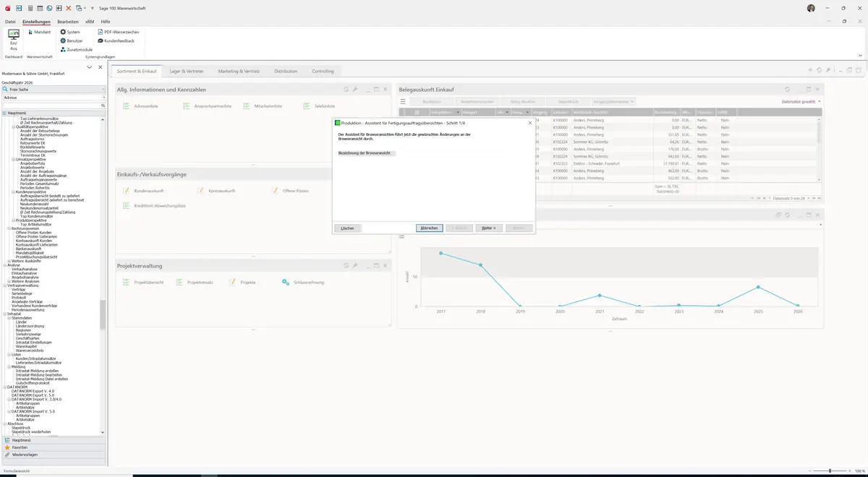Click Weiter > in the assistant dialog
Screen dimensions: 868x477
point(488,228)
